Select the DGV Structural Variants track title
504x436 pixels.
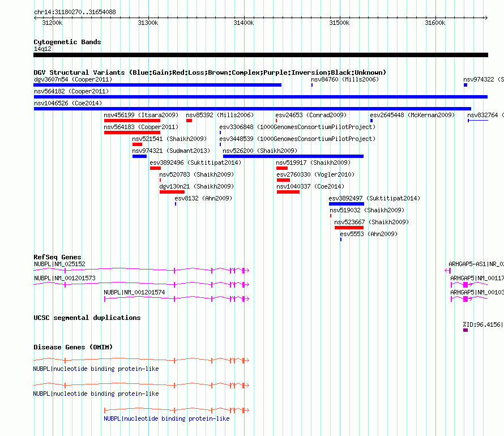tap(210, 72)
